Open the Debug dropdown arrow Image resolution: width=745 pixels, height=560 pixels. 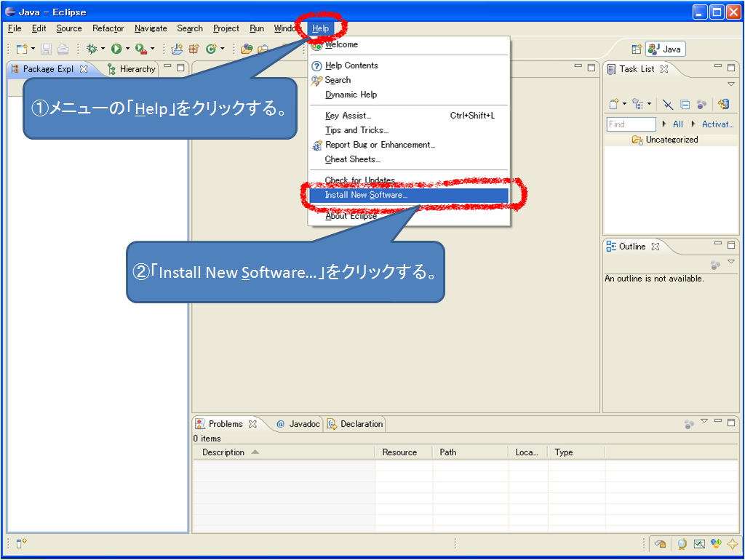click(103, 49)
